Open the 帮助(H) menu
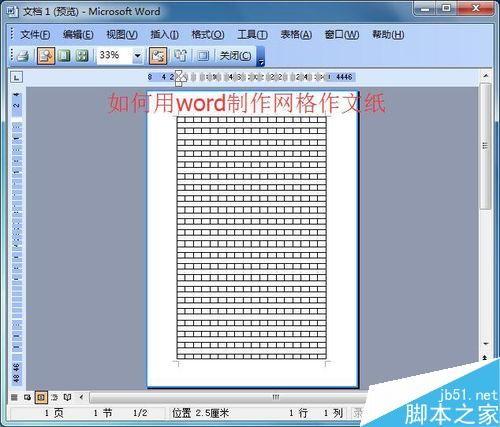 (x=388, y=34)
